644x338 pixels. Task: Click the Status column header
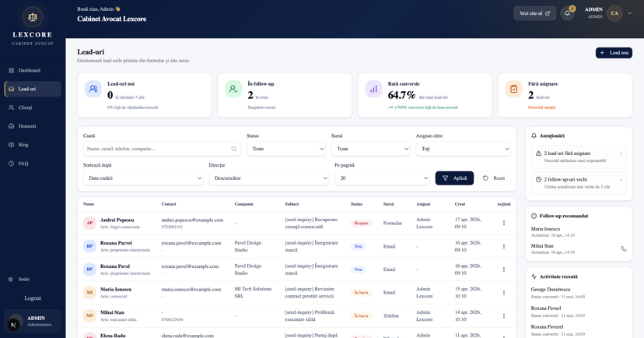coord(356,204)
